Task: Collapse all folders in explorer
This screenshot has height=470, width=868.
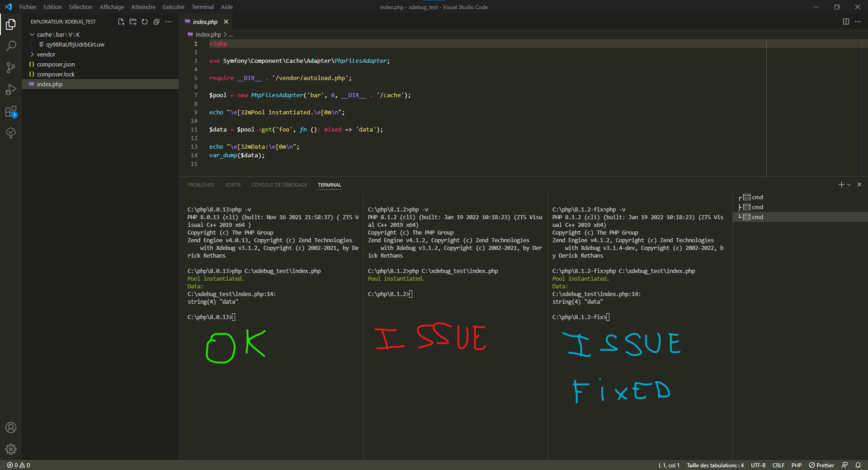Action: pyautogui.click(x=156, y=22)
